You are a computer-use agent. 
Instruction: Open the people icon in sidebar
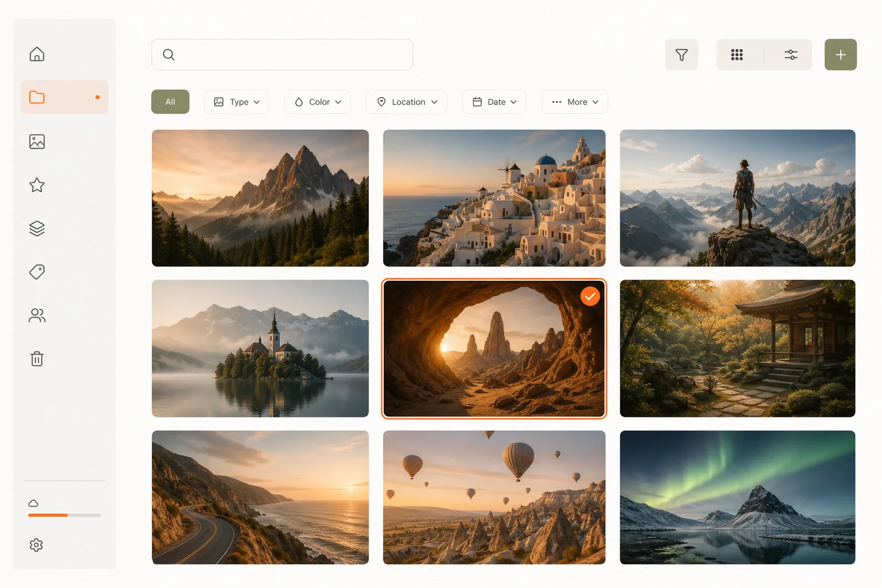(x=37, y=315)
